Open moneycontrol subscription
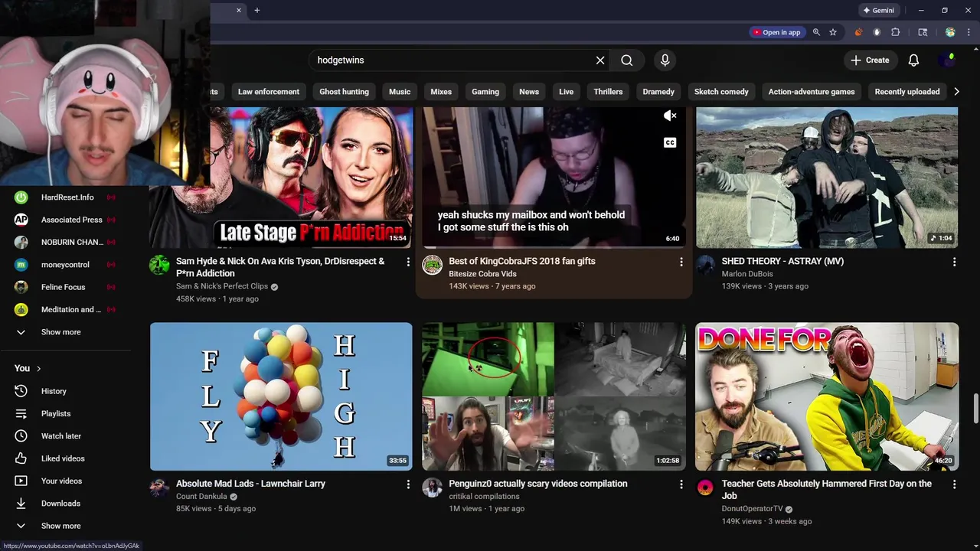 click(x=65, y=265)
